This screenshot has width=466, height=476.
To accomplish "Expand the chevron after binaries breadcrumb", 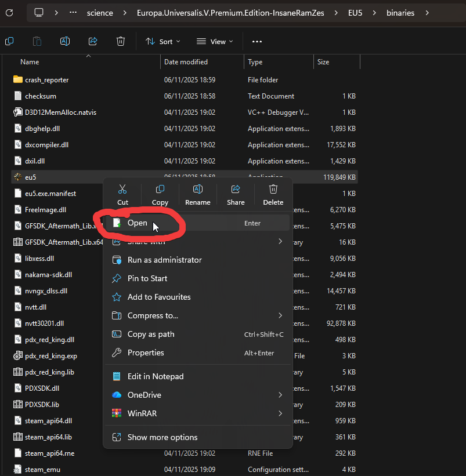I will [427, 13].
